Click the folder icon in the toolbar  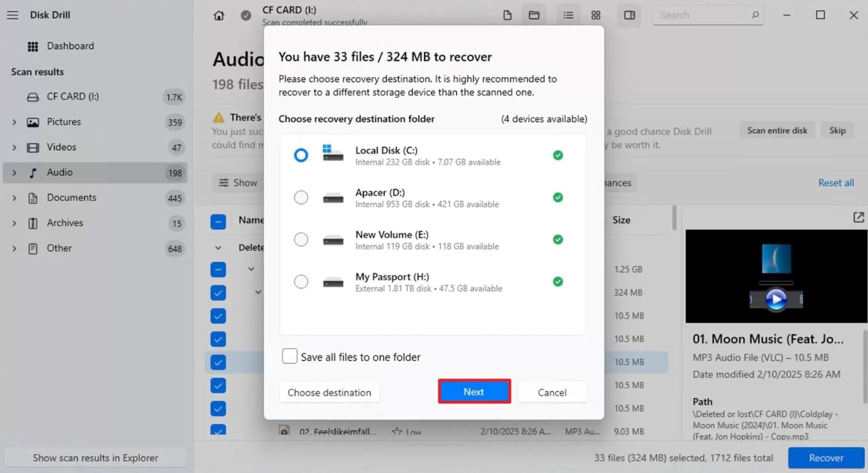(x=534, y=15)
